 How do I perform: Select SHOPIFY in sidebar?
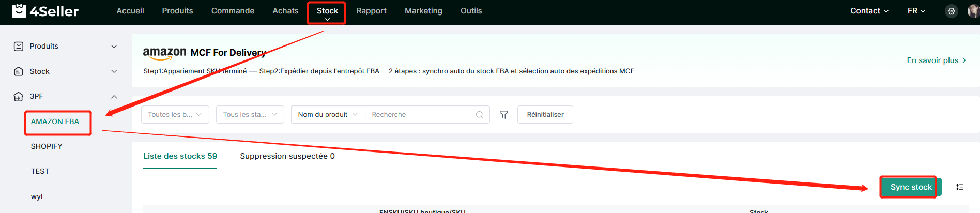click(47, 146)
